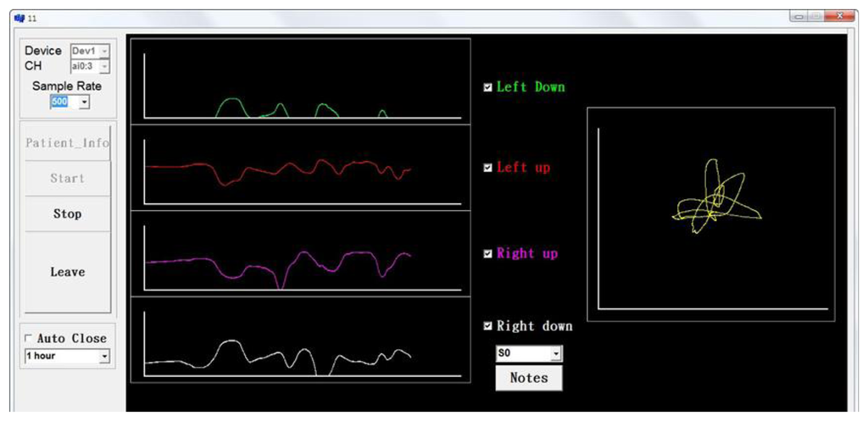
Task: Enable the Auto Close checkbox
Action: (x=29, y=339)
